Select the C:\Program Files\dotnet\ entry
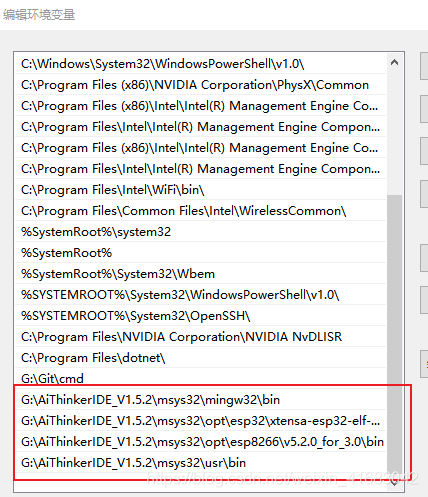The width and height of the screenshot is (428, 497). click(x=201, y=358)
